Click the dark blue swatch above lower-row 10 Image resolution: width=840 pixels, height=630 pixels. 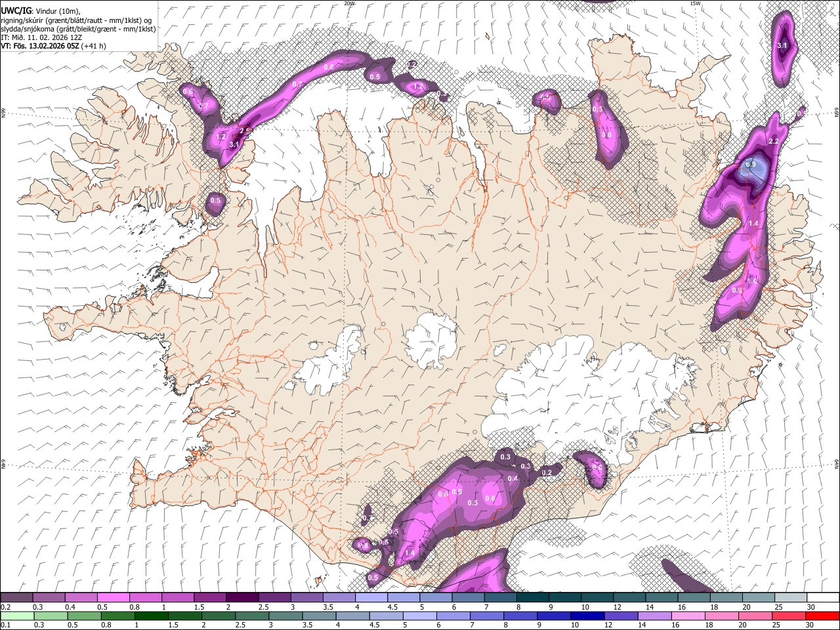pos(587,616)
